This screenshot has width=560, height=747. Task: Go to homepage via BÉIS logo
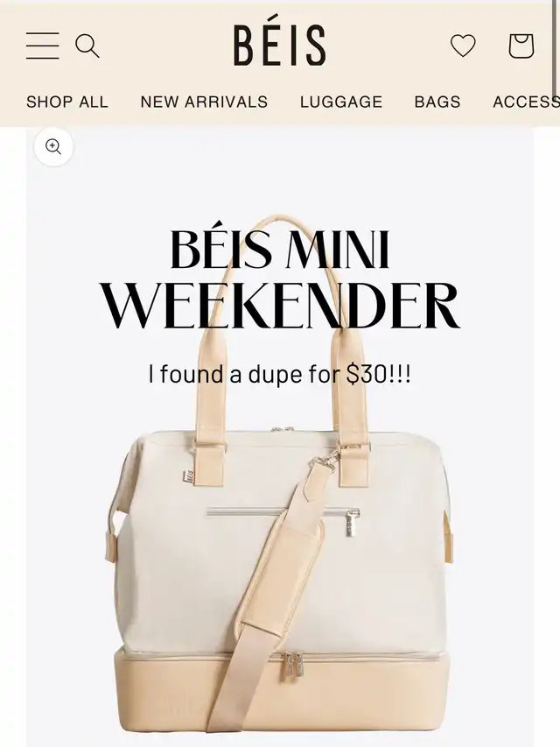[279, 46]
